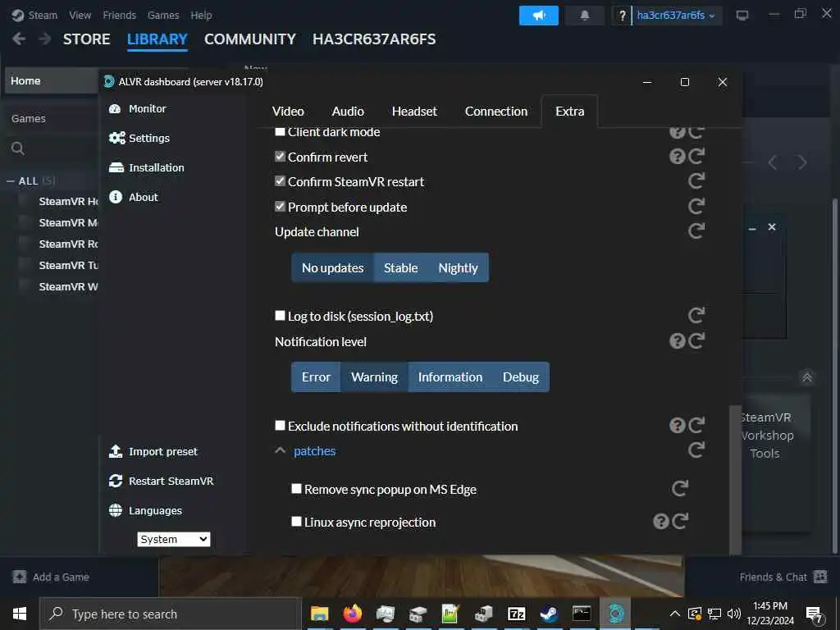Click the ALVR settings vertical scrollbar
The image size is (840, 630).
click(x=736, y=480)
